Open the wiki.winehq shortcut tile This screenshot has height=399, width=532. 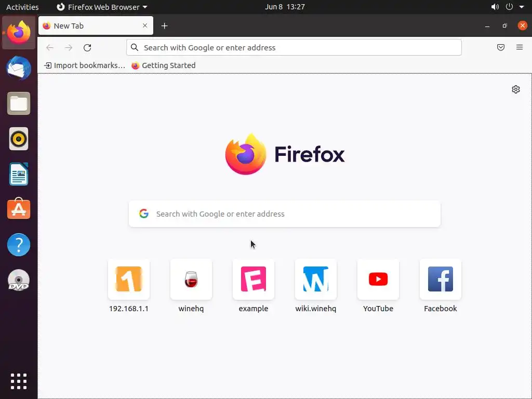click(x=315, y=286)
